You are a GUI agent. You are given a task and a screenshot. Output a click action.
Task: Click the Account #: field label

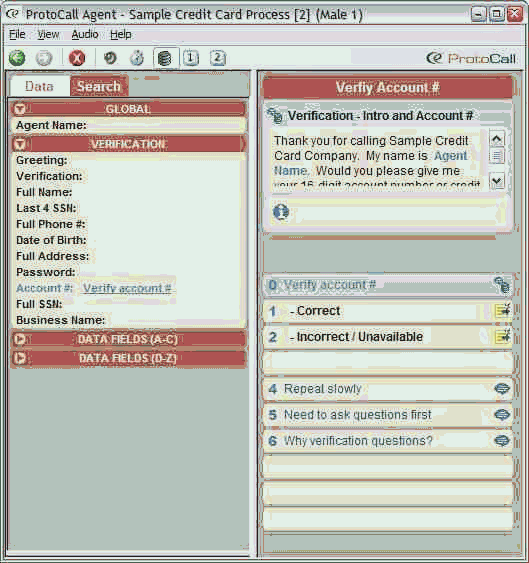click(x=45, y=288)
